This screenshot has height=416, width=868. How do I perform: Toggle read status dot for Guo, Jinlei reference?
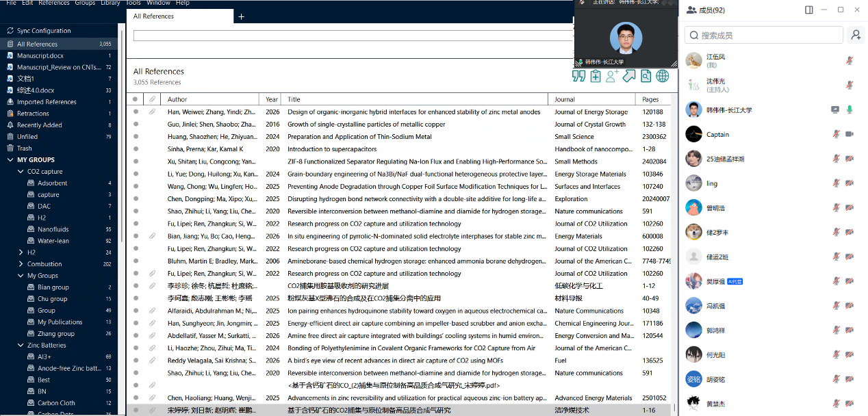(x=136, y=125)
